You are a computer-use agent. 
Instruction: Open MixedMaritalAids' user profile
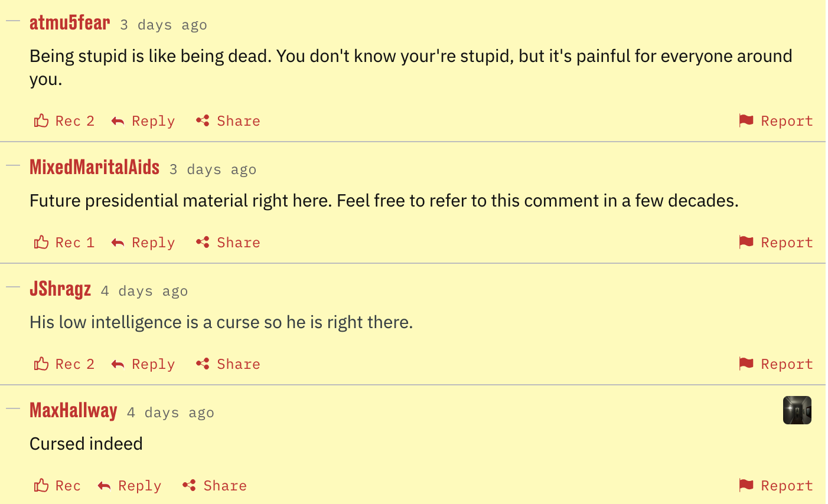pos(94,167)
